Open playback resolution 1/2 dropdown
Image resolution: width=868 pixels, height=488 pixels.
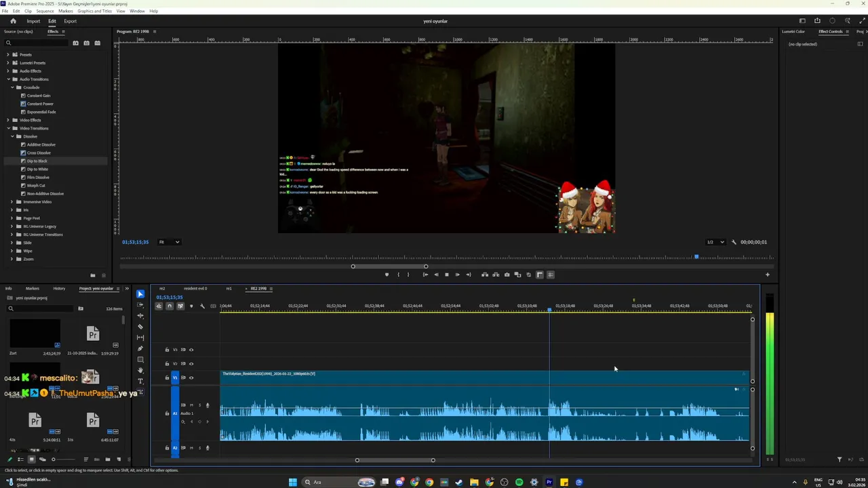(716, 242)
